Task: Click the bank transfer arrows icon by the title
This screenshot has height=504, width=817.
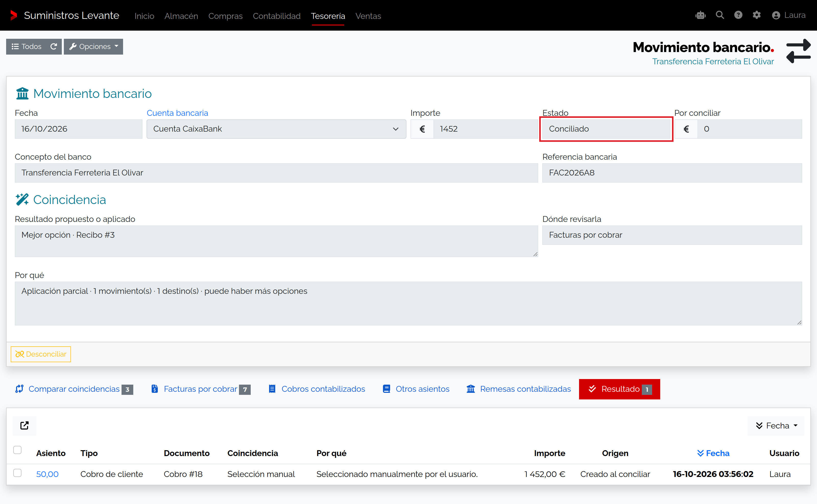Action: pyautogui.click(x=798, y=51)
